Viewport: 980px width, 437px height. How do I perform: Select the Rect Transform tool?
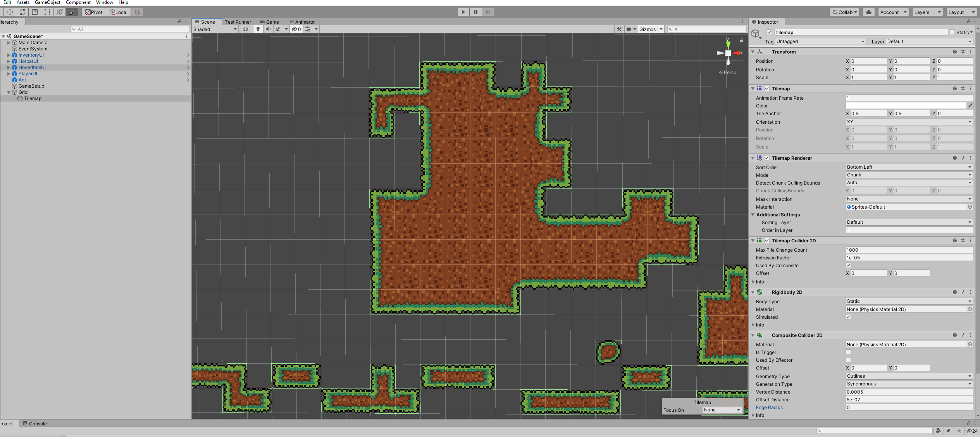[x=47, y=12]
